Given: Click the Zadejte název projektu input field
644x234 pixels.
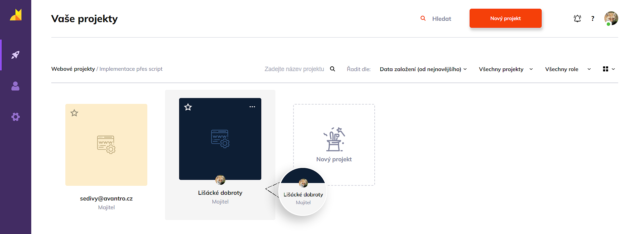Looking at the screenshot, I should tap(294, 69).
